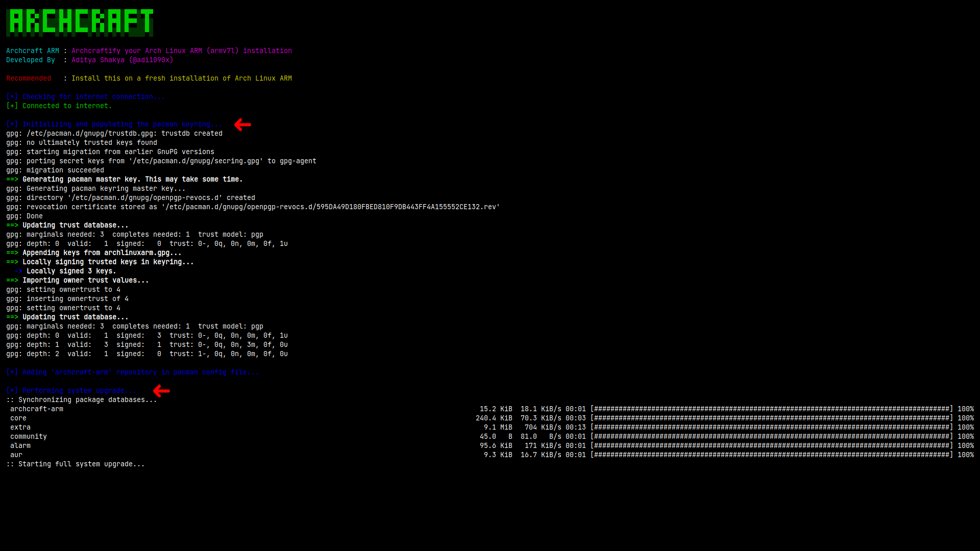Screen dimensions: 980x551
Task: Click the arrow before 'Locally signed 3 keys'
Action: click(x=18, y=271)
